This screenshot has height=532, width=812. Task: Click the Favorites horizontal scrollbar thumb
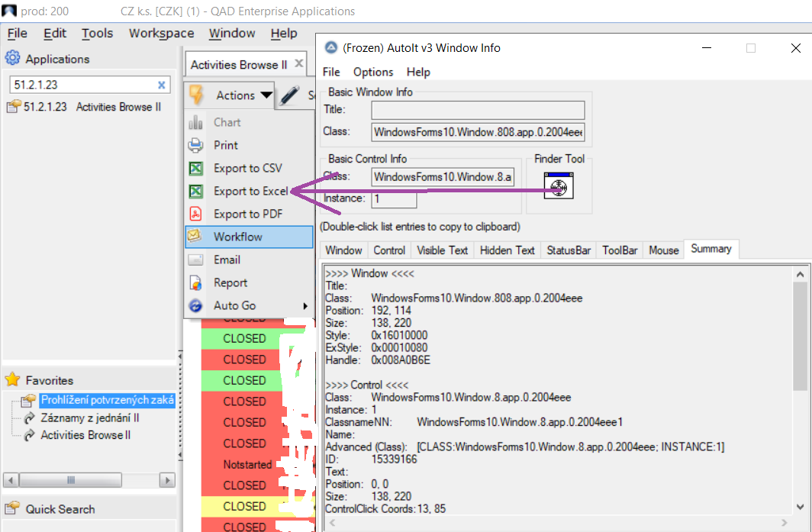[x=70, y=480]
